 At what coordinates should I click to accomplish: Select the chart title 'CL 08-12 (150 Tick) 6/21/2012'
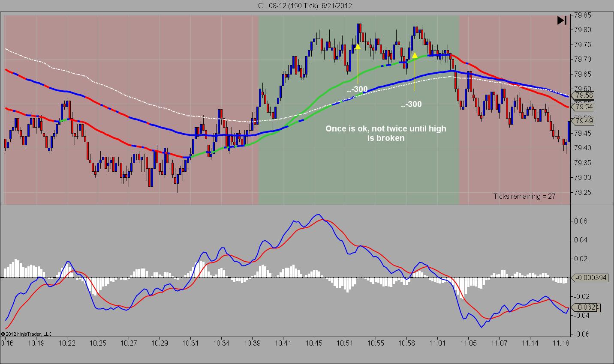[x=305, y=6]
